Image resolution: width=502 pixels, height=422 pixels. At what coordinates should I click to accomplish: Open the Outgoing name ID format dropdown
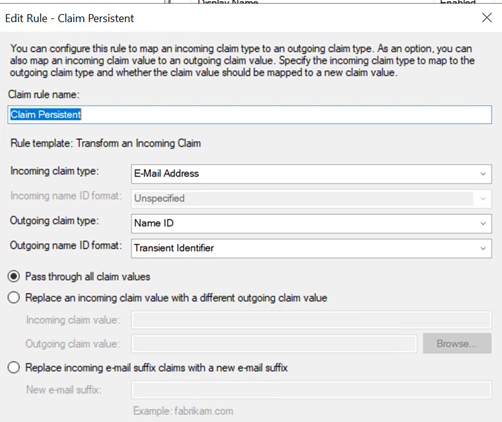pos(311,248)
